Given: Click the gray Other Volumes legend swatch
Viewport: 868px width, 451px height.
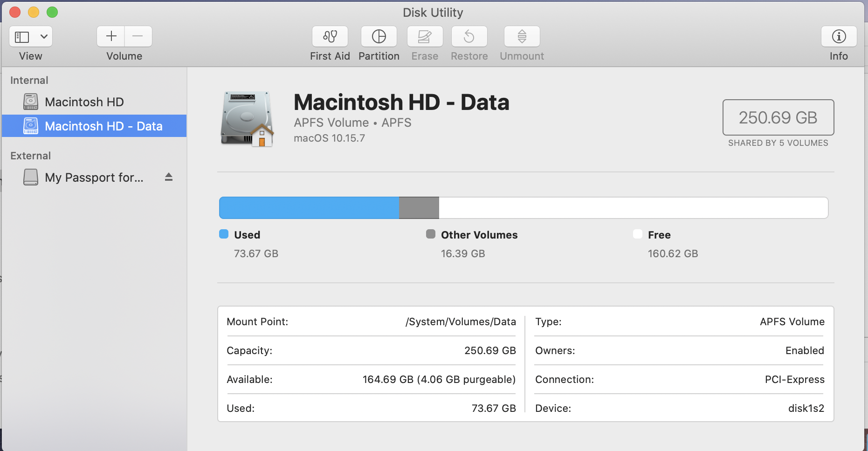Looking at the screenshot, I should point(431,234).
